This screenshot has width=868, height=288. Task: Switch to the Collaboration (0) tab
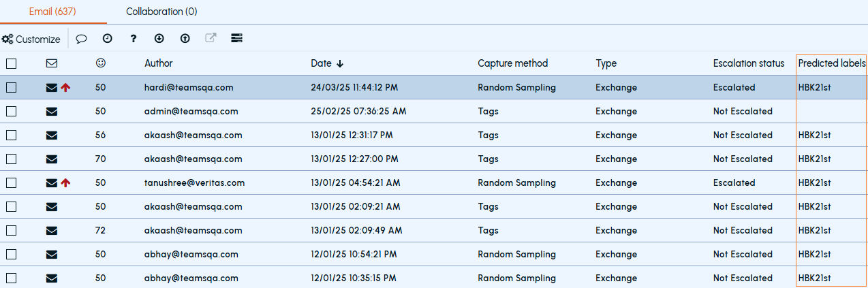pyautogui.click(x=161, y=12)
